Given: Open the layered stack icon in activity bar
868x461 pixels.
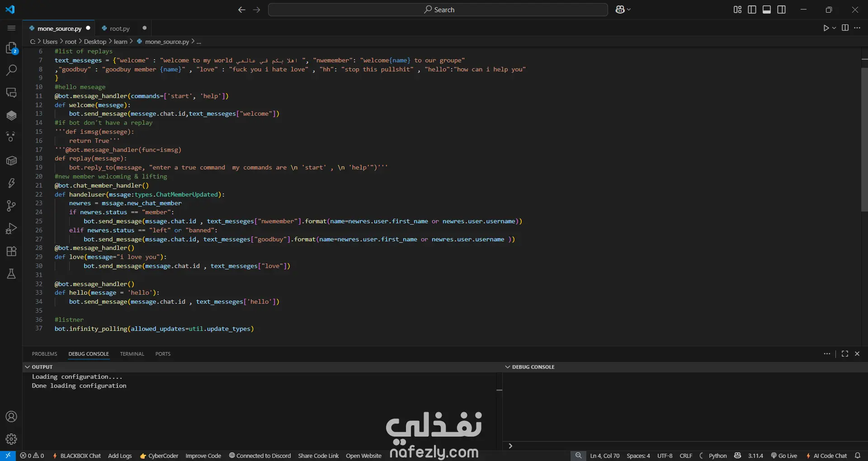Looking at the screenshot, I should click(x=11, y=115).
